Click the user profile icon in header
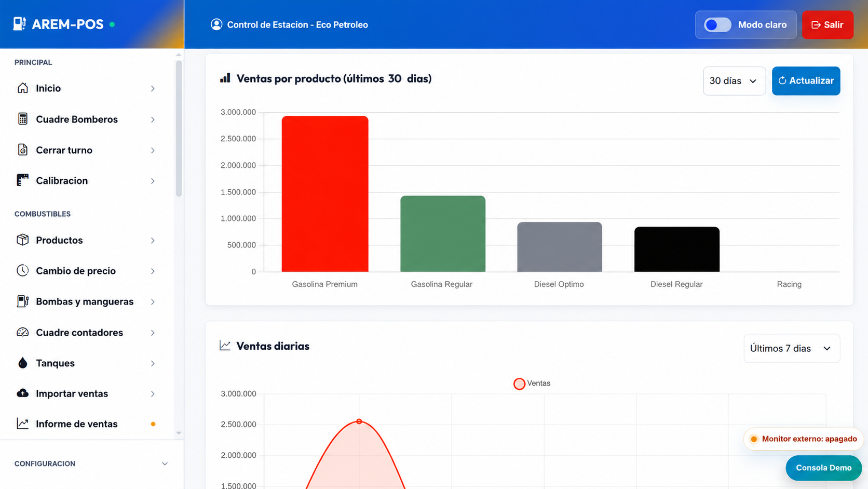This screenshot has height=489, width=868. coord(216,24)
